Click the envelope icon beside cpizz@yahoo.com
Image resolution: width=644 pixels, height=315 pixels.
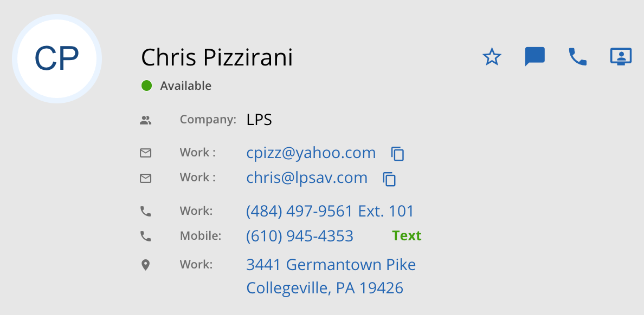click(145, 153)
